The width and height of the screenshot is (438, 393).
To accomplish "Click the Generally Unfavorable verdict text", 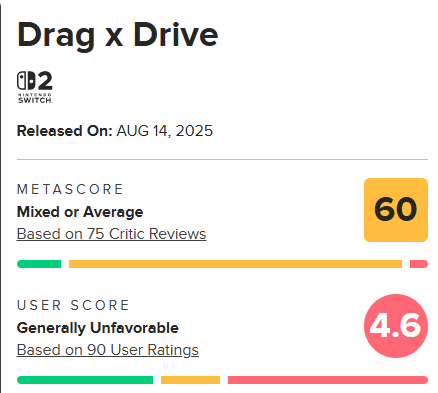I will pos(98,328).
